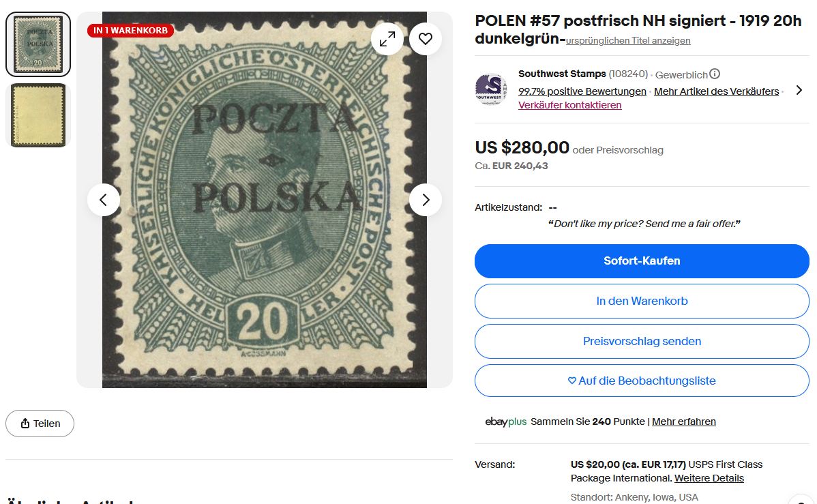817x504 pixels.
Task: Open the Southwest Stamps seller logo
Action: (x=490, y=89)
